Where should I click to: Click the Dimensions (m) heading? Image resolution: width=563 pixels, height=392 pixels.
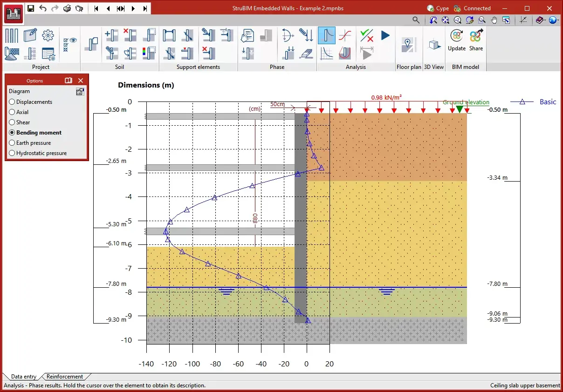tap(146, 85)
